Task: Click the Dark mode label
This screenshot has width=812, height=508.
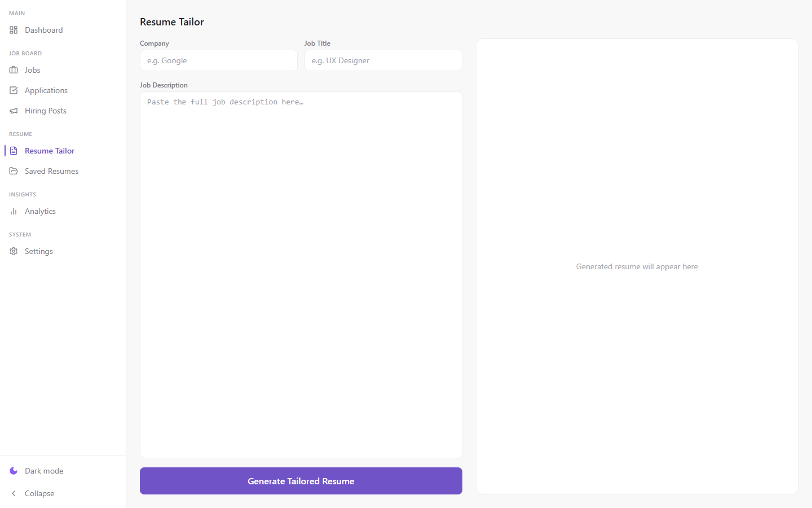Action: (x=44, y=471)
